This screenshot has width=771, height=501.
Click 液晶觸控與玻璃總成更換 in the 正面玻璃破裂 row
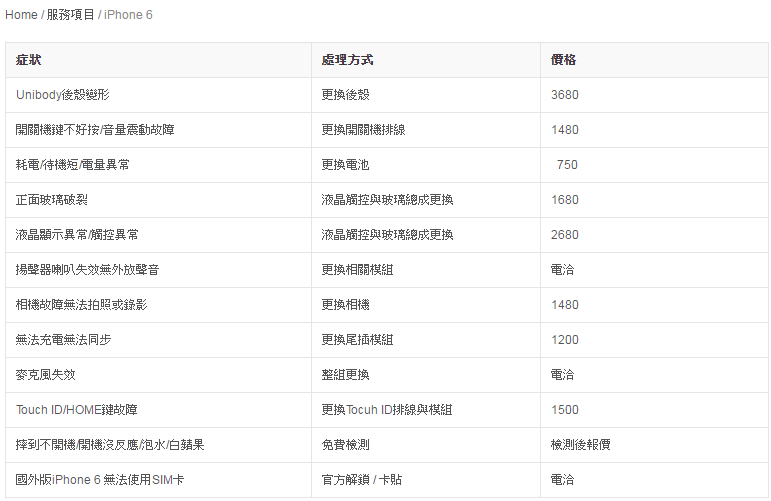pyautogui.click(x=387, y=200)
